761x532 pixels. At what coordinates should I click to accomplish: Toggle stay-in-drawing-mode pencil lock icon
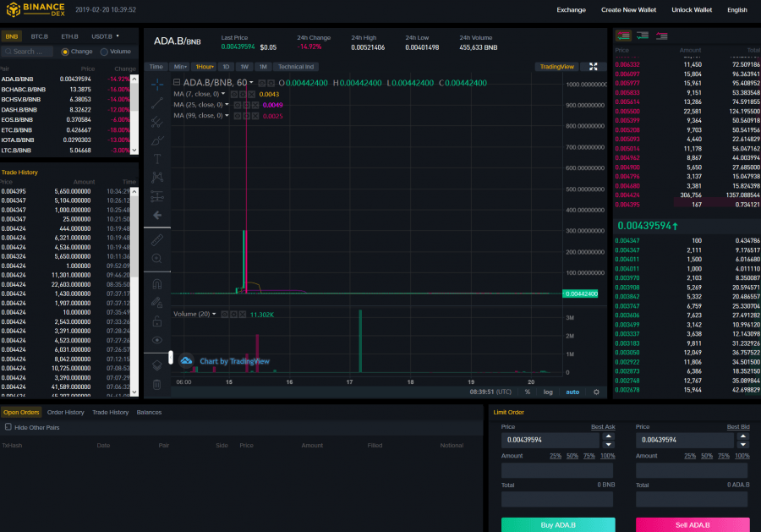[x=156, y=303]
